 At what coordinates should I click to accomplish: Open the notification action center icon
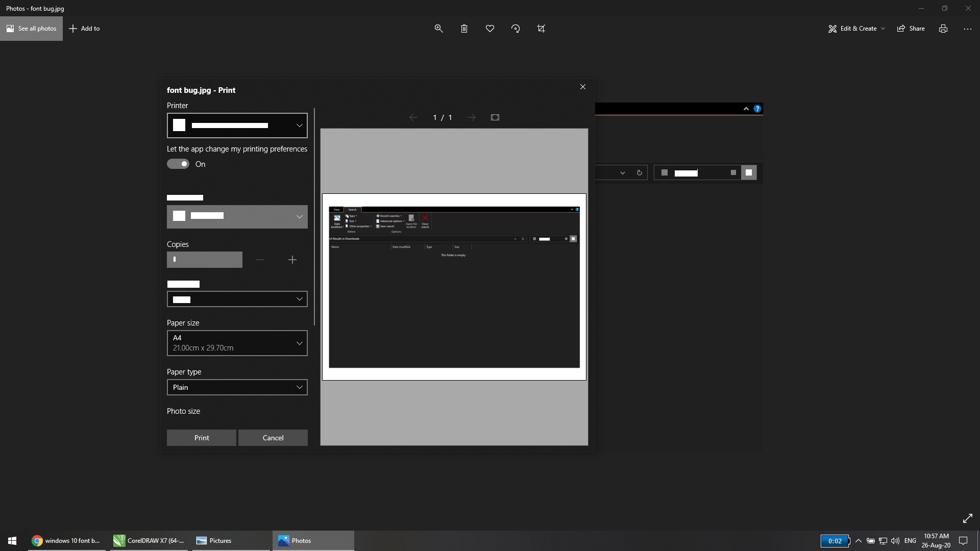tap(964, 541)
